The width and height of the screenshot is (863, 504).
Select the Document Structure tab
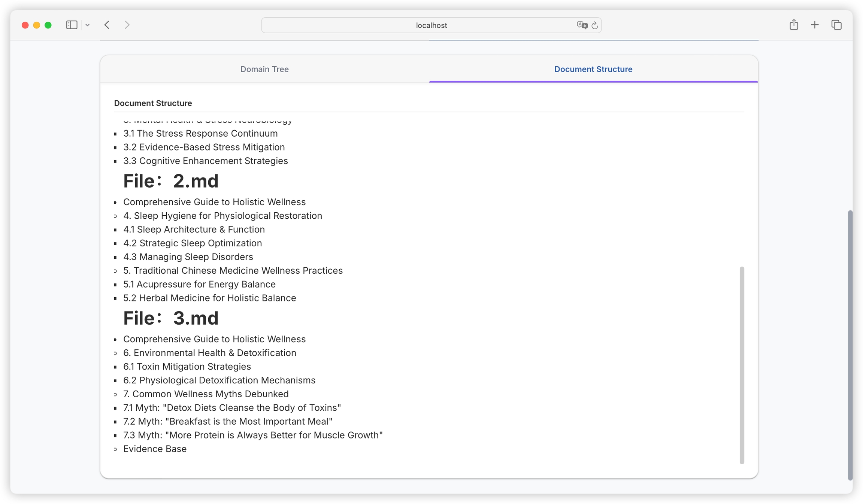(x=593, y=69)
